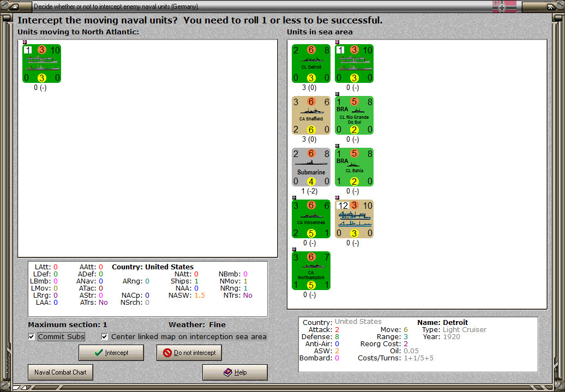Click the Units in sea area heading
Image resolution: width=565 pixels, height=392 pixels.
(x=320, y=32)
